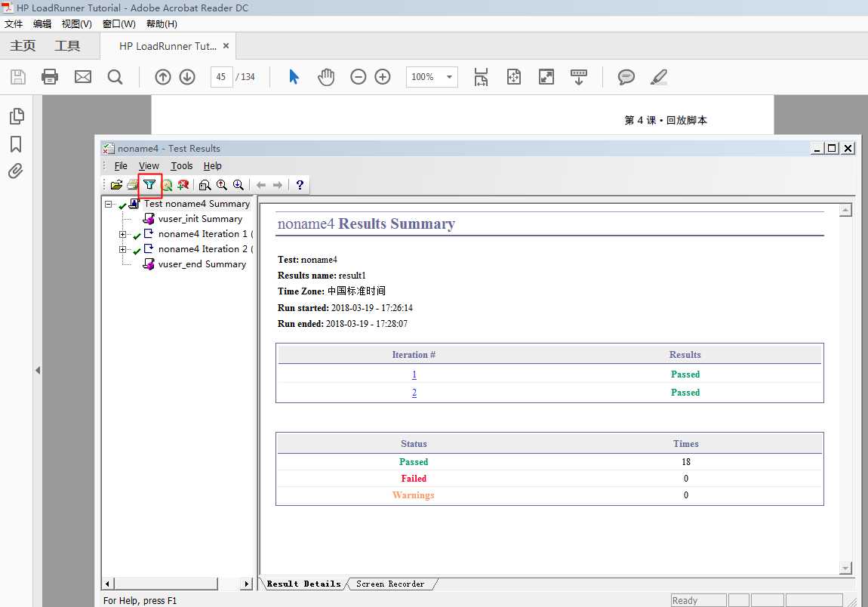Image resolution: width=868 pixels, height=607 pixels.
Task: Open the bookmarks panel icon
Action: point(16,144)
